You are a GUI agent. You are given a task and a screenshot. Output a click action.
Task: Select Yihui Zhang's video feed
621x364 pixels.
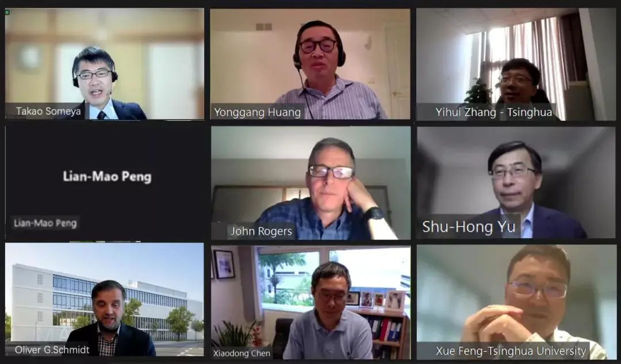click(516, 64)
